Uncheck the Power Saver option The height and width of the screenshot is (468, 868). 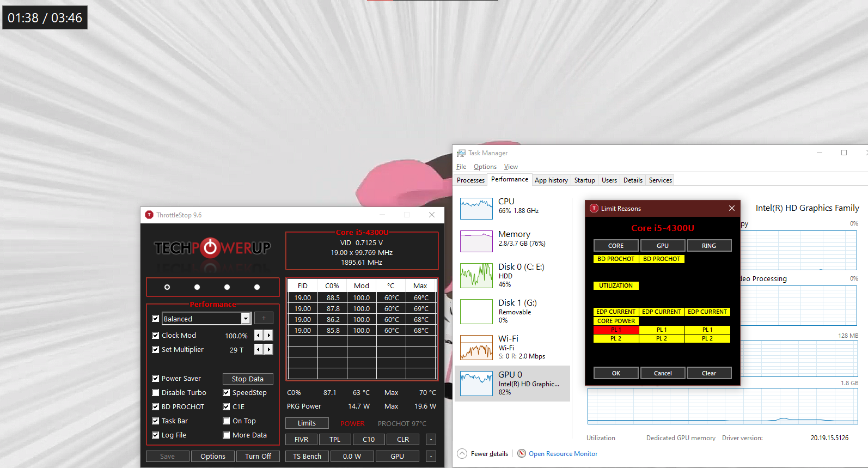coord(156,379)
